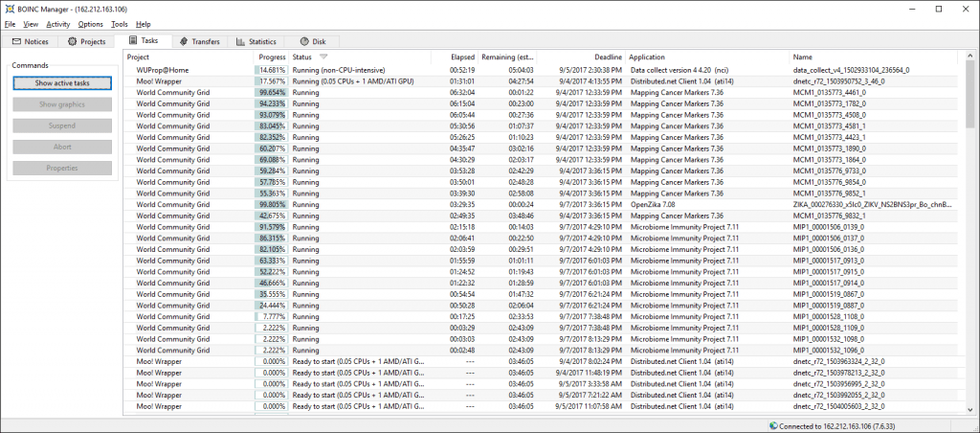Sort by the Application column header
The height and width of the screenshot is (433, 980).
coord(707,57)
